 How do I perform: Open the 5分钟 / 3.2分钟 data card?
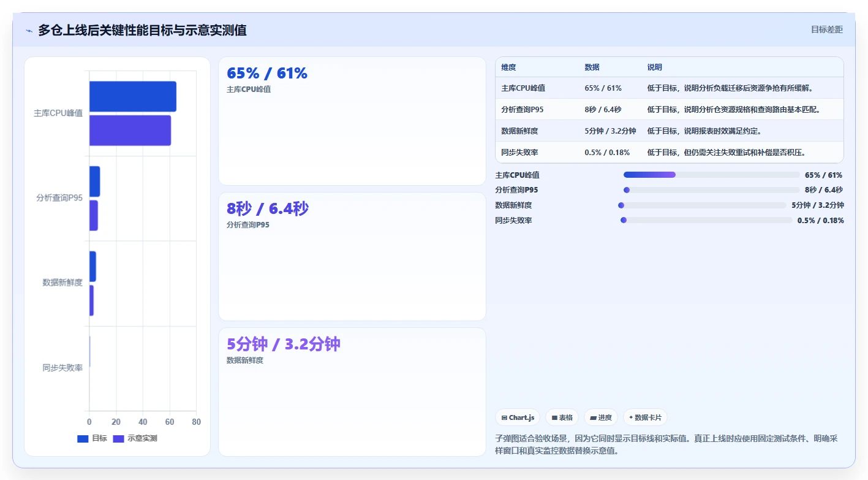(x=352, y=392)
